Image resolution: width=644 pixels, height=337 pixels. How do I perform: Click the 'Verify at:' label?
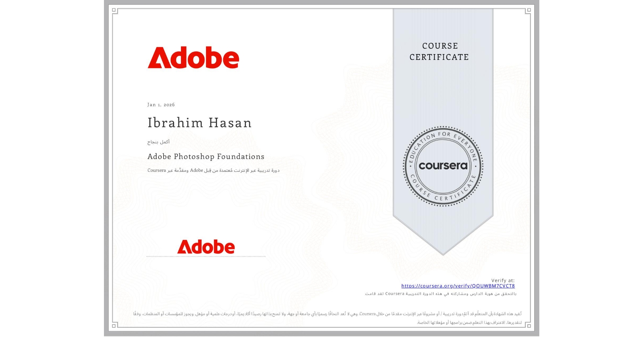tap(503, 280)
